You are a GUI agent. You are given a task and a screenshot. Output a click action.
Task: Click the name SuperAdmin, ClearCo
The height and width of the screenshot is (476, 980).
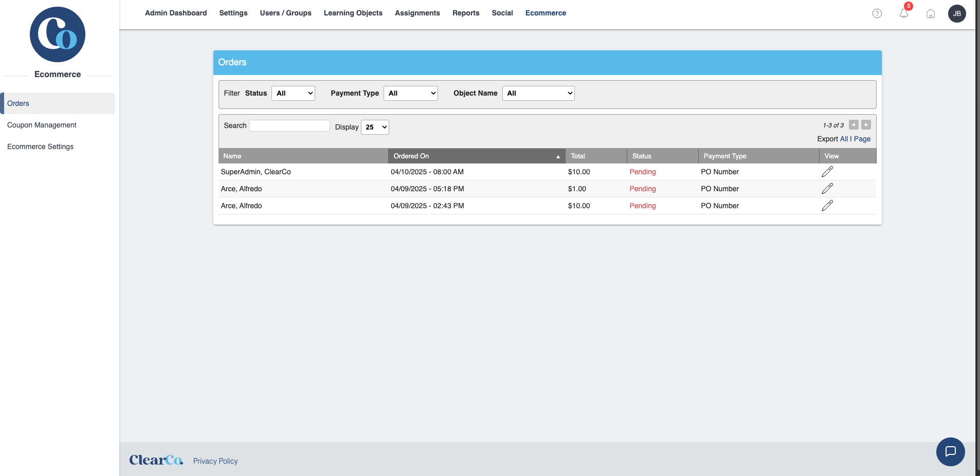click(x=256, y=172)
